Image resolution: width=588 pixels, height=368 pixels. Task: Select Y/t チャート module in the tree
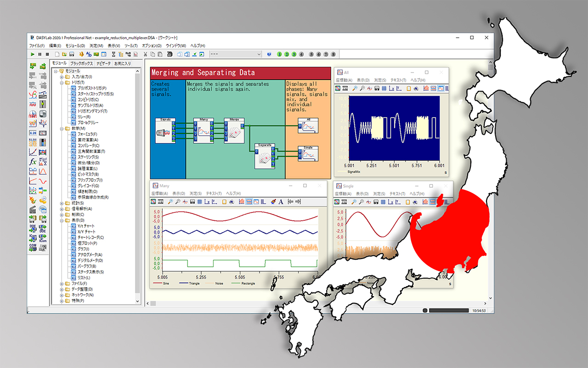pos(86,226)
